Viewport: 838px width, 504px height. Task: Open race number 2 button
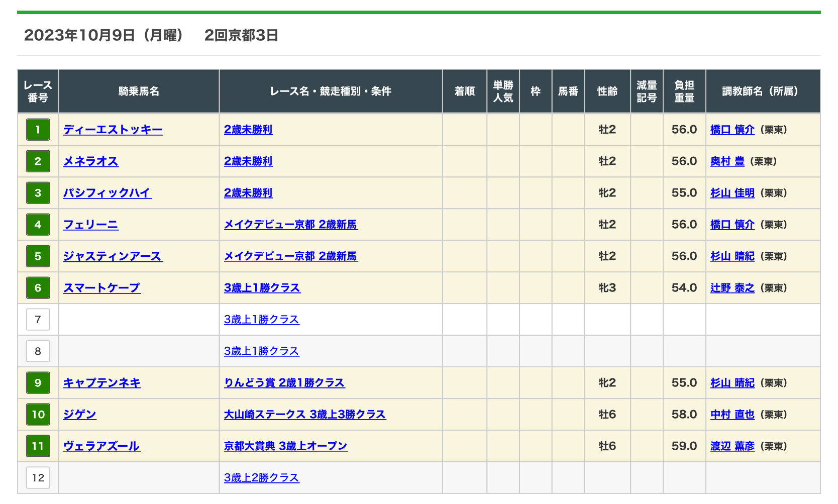click(38, 161)
